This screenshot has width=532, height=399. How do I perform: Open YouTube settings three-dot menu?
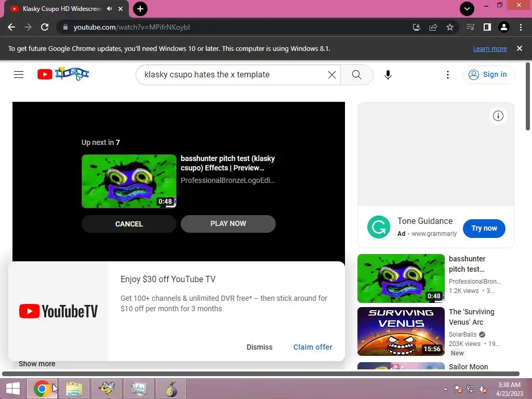coord(448,75)
